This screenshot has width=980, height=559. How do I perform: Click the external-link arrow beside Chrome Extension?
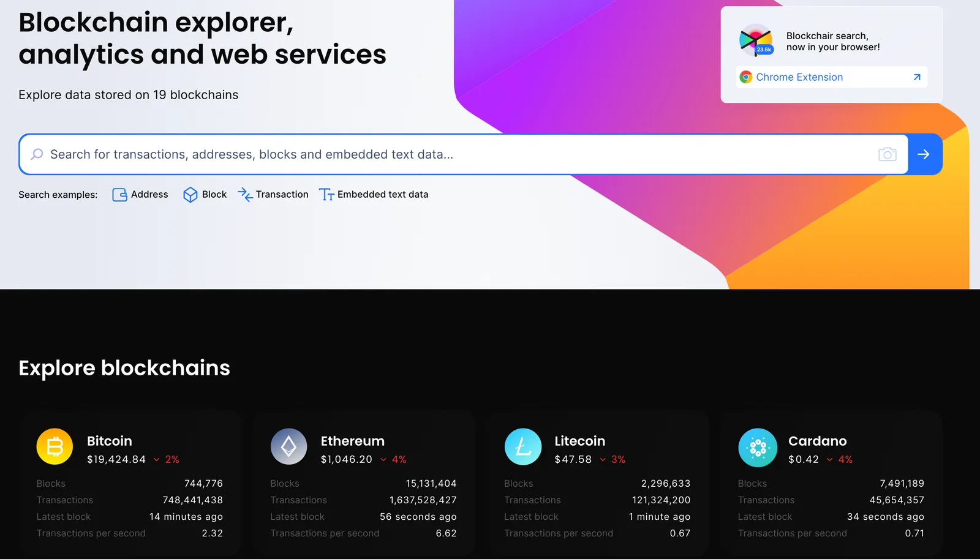[x=917, y=77]
